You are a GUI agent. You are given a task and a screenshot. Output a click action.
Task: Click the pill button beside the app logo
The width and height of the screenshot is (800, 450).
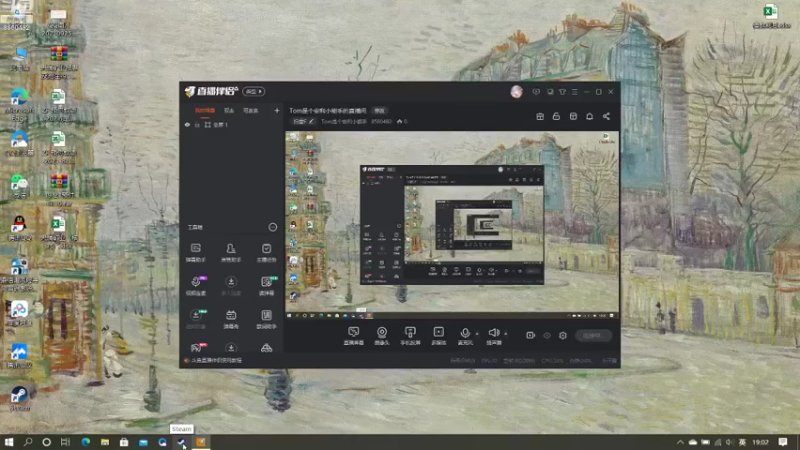(x=254, y=91)
